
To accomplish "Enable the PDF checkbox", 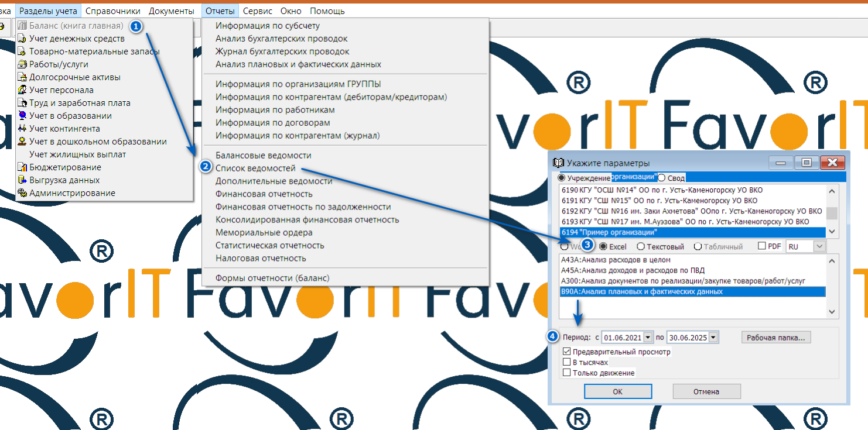I will point(762,246).
